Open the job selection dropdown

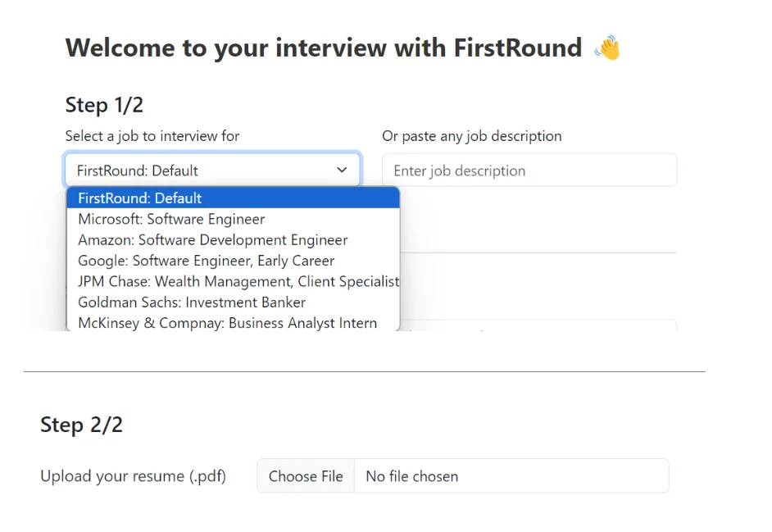click(x=211, y=170)
